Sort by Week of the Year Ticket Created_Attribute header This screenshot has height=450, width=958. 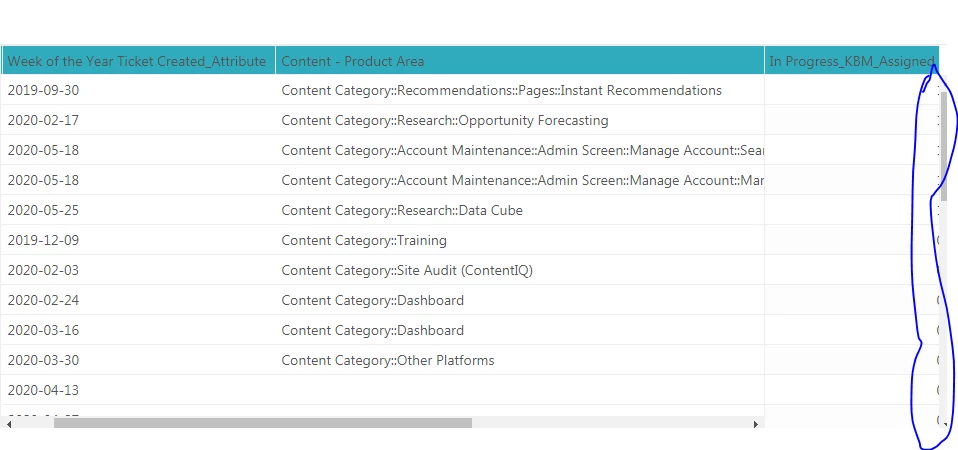tap(137, 61)
